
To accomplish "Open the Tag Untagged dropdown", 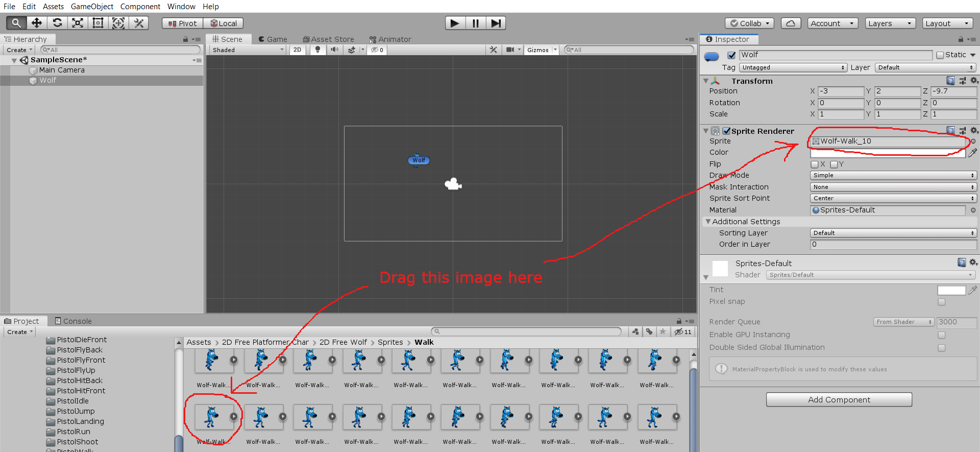I will [793, 67].
